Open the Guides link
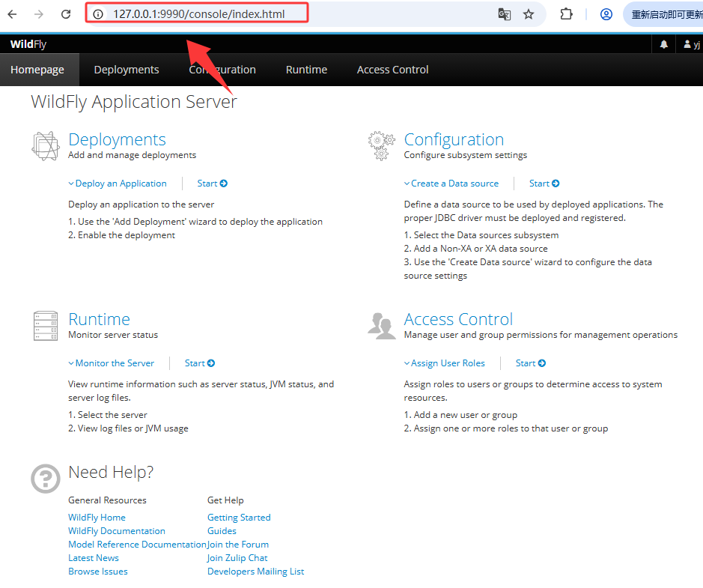Screen dimensions: 703x588 (x=222, y=531)
